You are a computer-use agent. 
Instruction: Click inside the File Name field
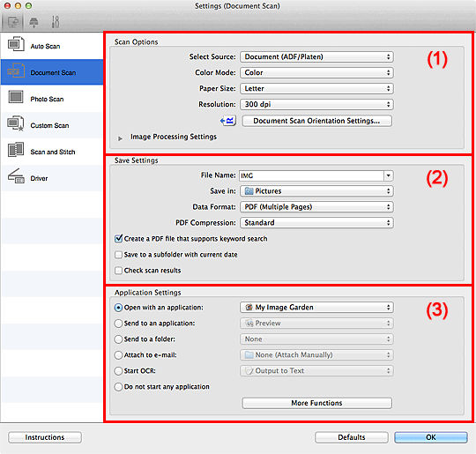point(311,175)
